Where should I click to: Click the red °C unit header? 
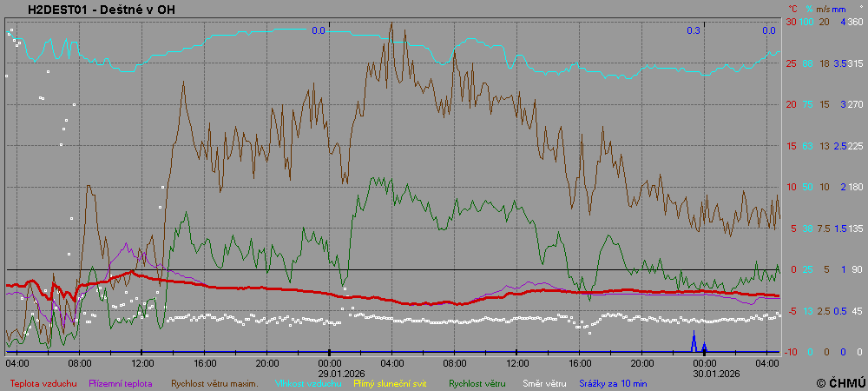pyautogui.click(x=792, y=9)
